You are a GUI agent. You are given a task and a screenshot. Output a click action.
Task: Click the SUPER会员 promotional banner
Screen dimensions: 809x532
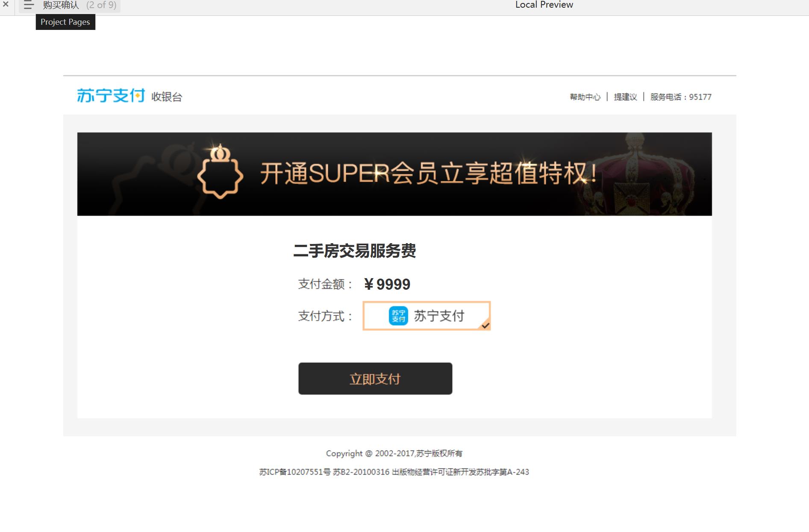point(394,174)
